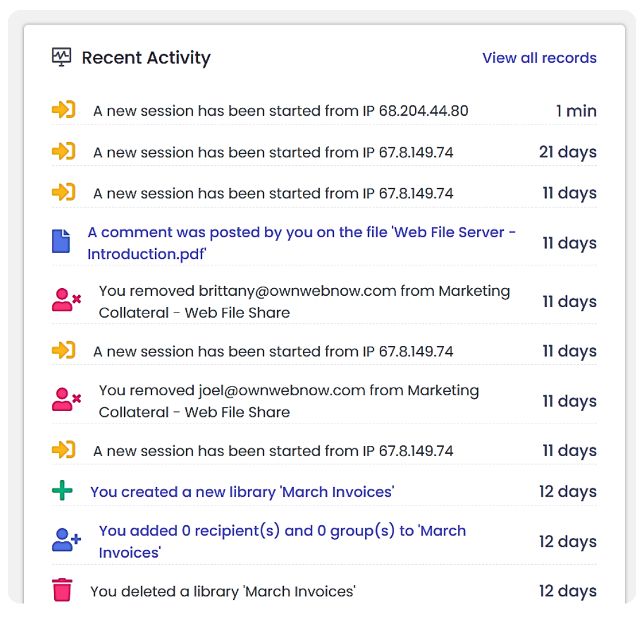644x644 pixels.
Task: Click the '21 days' timestamp
Action: click(568, 152)
